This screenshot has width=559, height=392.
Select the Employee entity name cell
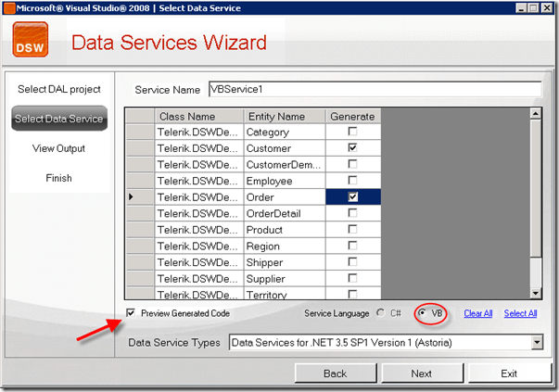(x=285, y=181)
